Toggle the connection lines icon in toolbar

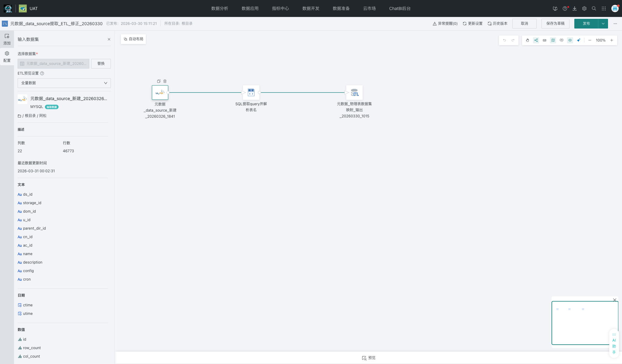point(536,40)
